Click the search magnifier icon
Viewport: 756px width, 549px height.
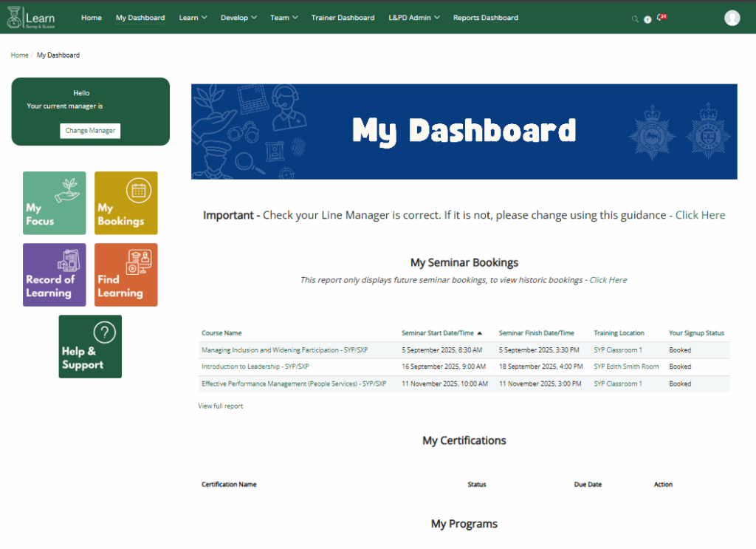pos(635,19)
